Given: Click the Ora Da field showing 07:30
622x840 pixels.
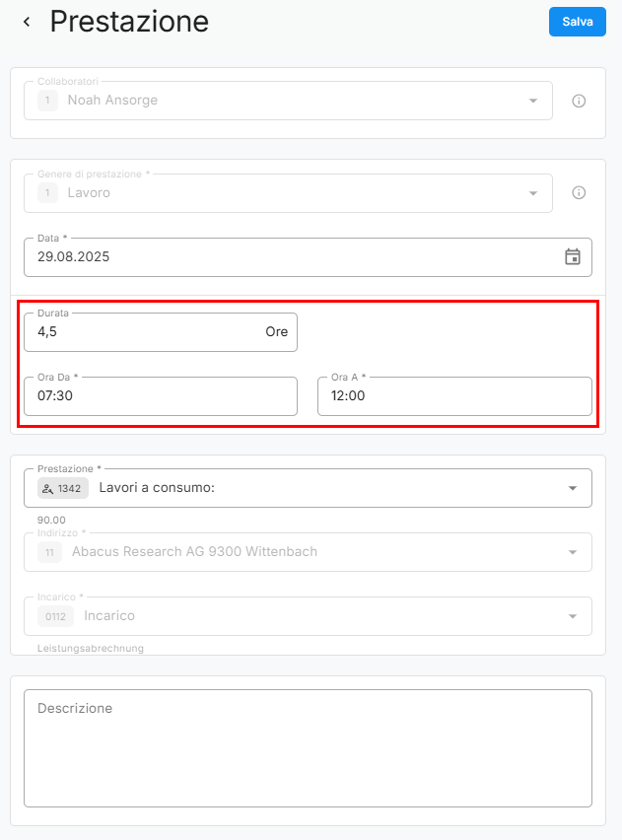Looking at the screenshot, I should click(x=160, y=396).
